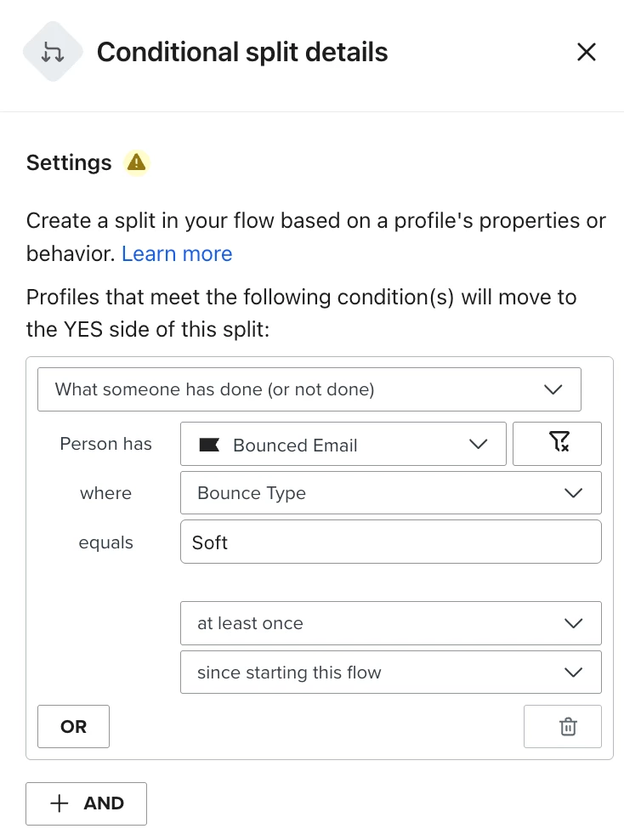Click the yellow warning icon beside Settings
624x840 pixels.
pos(137,162)
